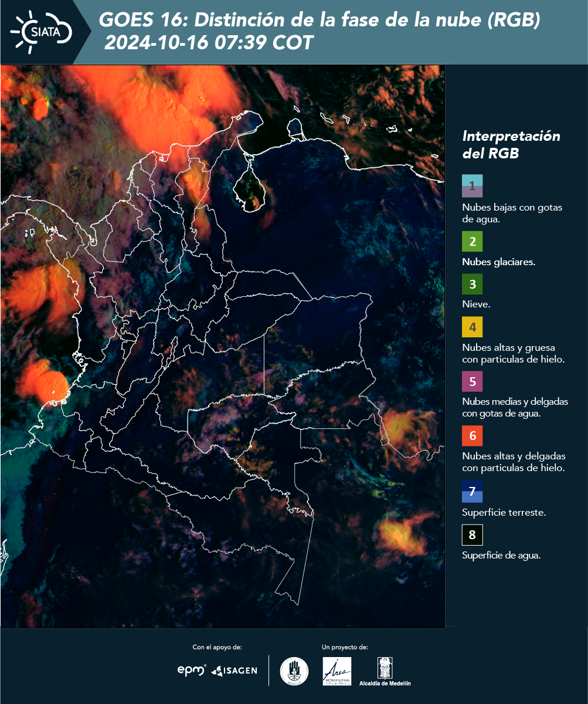Click the Alcaldía de Medellín crest logo

pyautogui.click(x=385, y=672)
